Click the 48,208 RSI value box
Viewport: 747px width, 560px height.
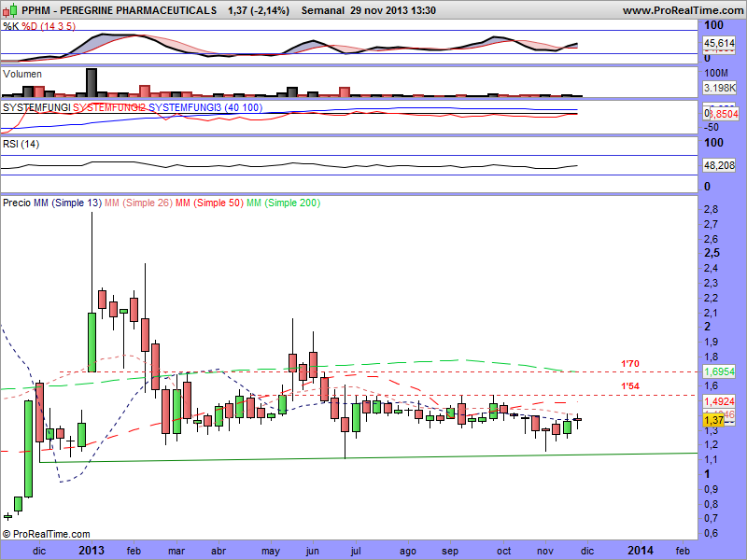coord(719,166)
